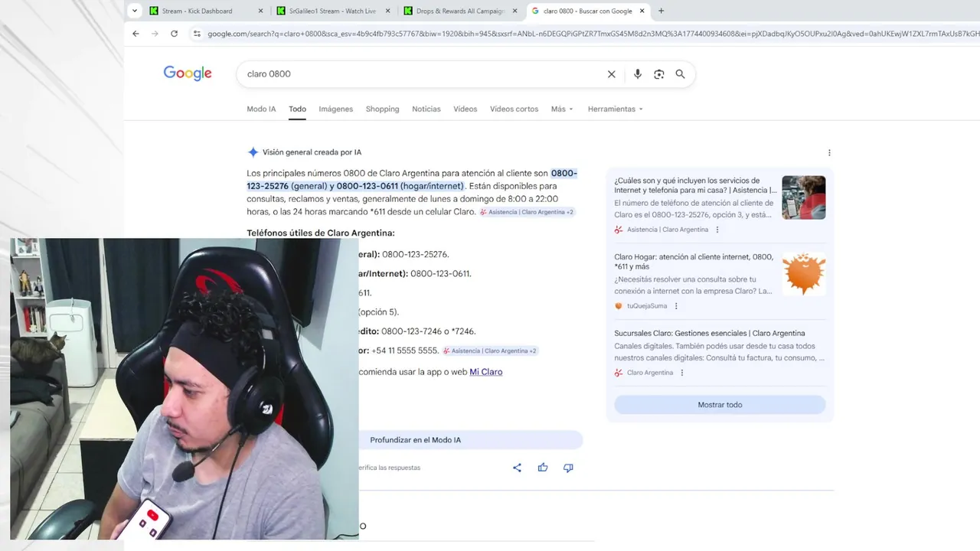Open Asistencia source chip after first paragraph
980x551 pixels.
(x=527, y=212)
